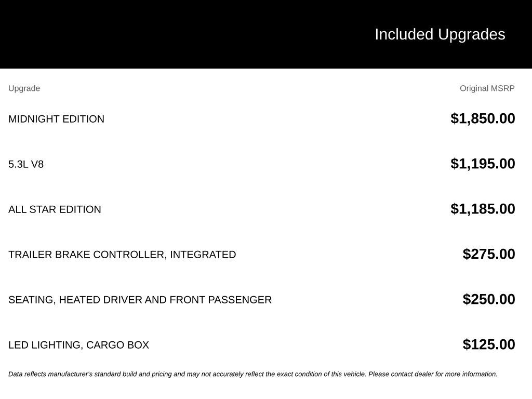Click the $250.00 price
532x399 pixels.
tap(488, 299)
